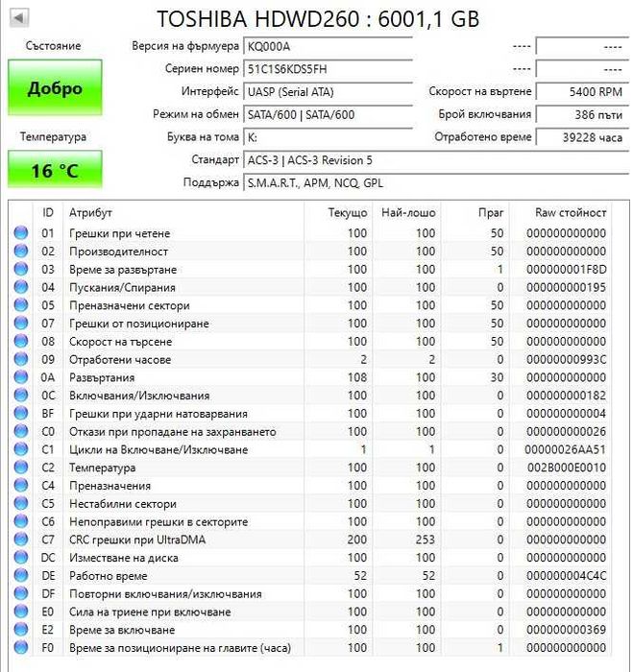Click the status icon of attribute 07 row
Image resolution: width=633 pixels, height=672 pixels.
click(20, 324)
